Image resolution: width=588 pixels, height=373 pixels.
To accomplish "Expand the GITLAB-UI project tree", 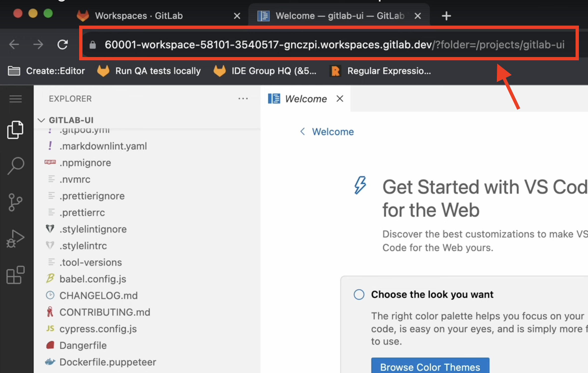I will click(x=43, y=119).
